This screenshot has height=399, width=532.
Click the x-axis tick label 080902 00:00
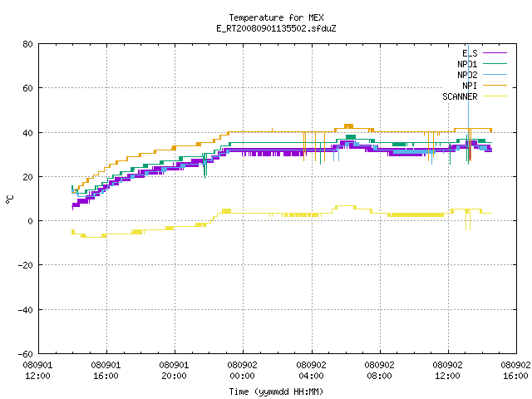242,371
